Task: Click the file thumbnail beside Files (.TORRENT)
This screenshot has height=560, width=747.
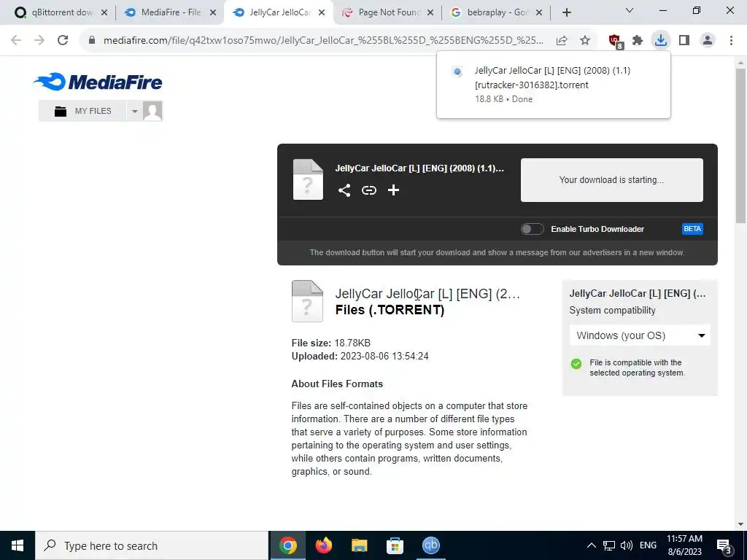Action: (x=307, y=301)
